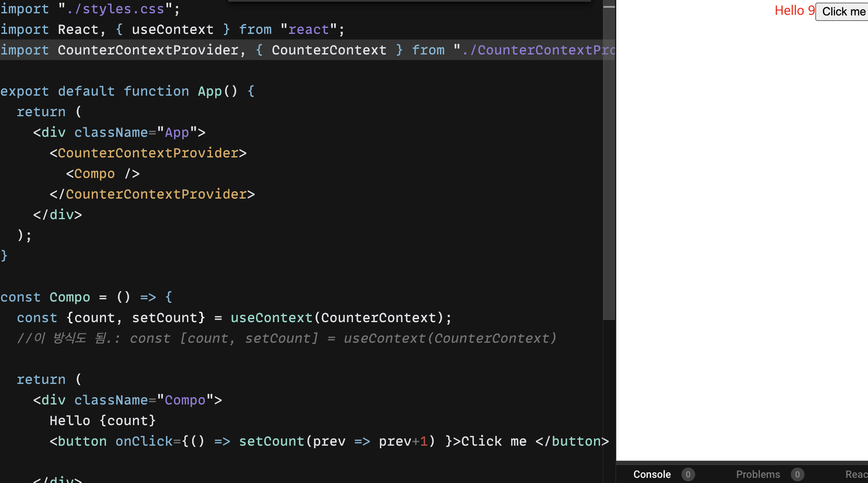Click the Problems count badge showing 0
The width and height of the screenshot is (868, 483).
pos(797,474)
